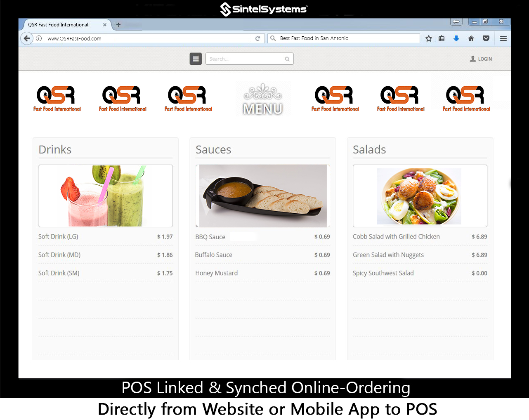Open a new browser tab
The image size is (529, 420).
tap(118, 25)
